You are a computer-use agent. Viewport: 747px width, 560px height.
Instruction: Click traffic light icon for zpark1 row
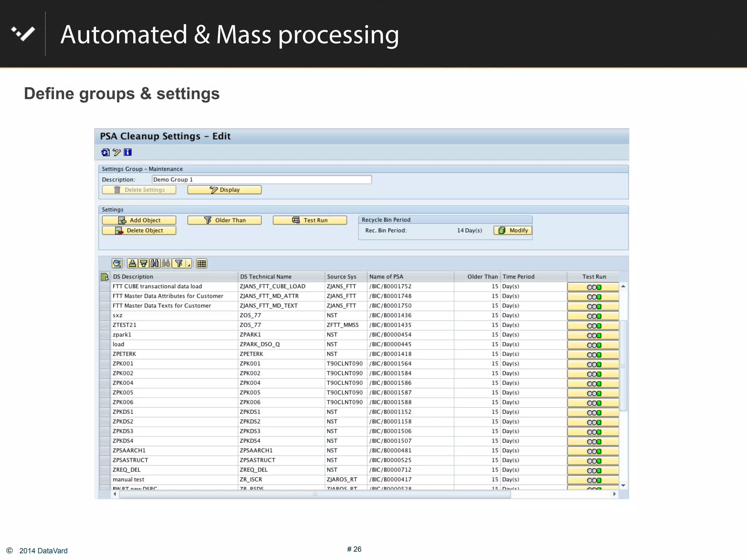tap(593, 335)
